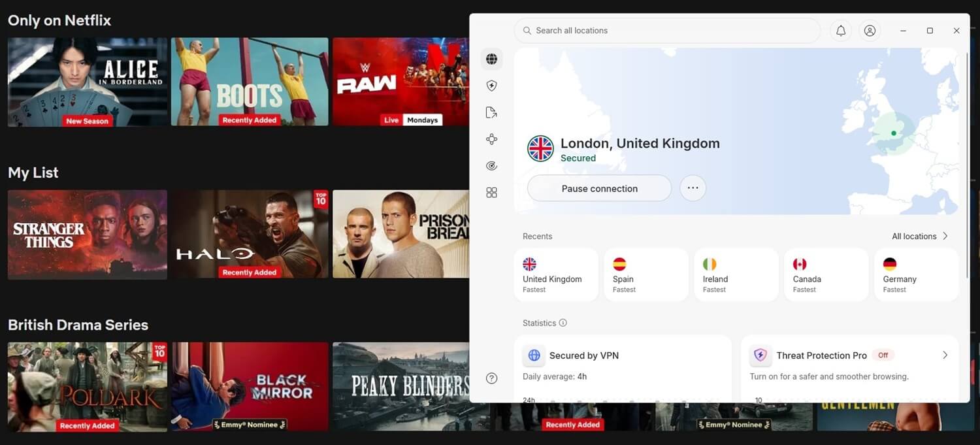Connect to Ireland recent location

pos(736,274)
